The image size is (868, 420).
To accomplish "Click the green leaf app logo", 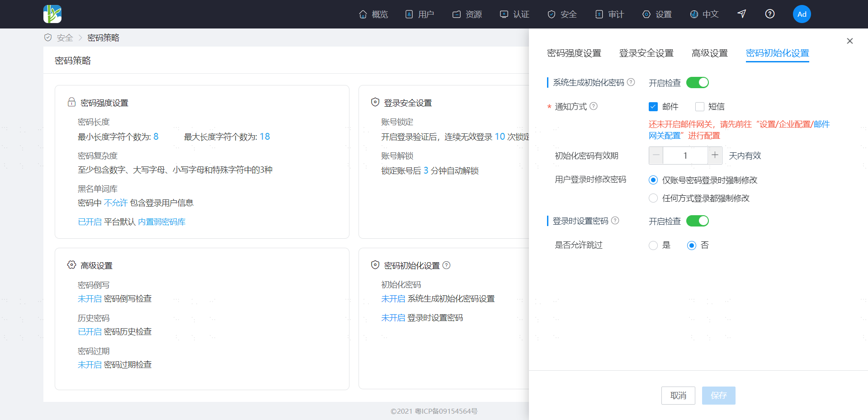I will pyautogui.click(x=52, y=14).
